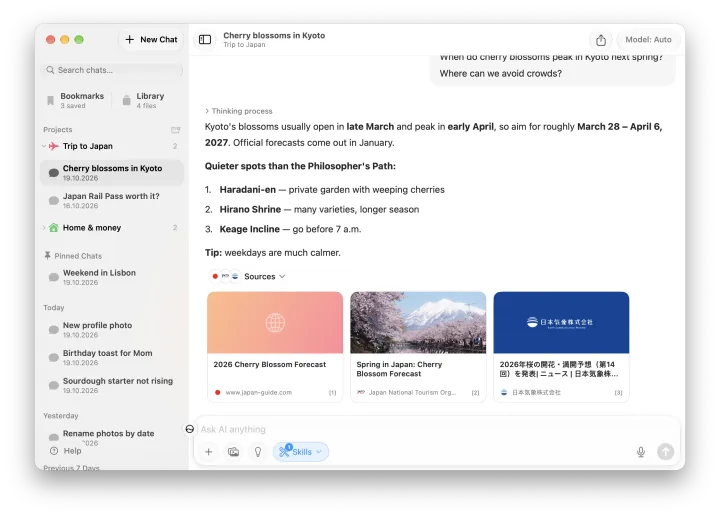
Task: Click the chat icon beside New profile photo
Action: tap(54, 330)
